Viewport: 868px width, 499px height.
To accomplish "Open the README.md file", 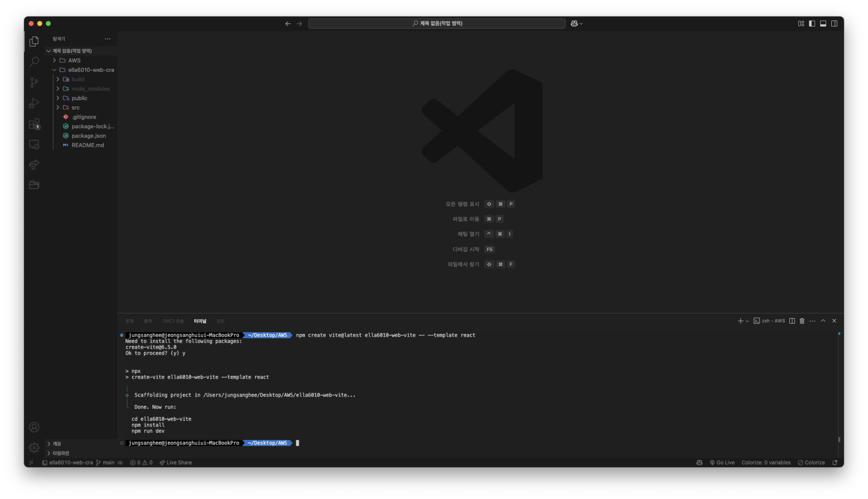I will (81, 145).
